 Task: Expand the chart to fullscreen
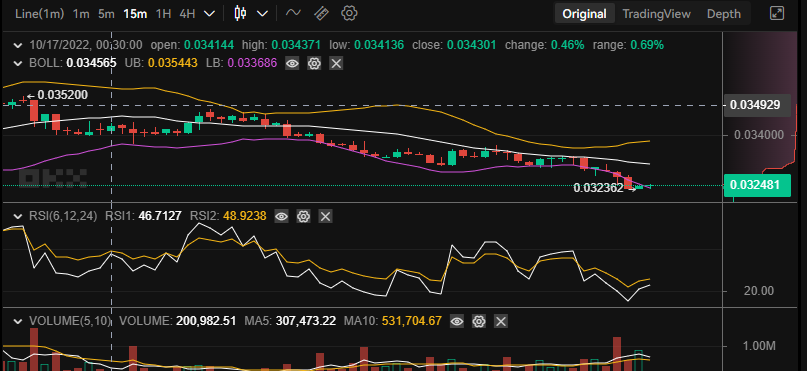[777, 13]
